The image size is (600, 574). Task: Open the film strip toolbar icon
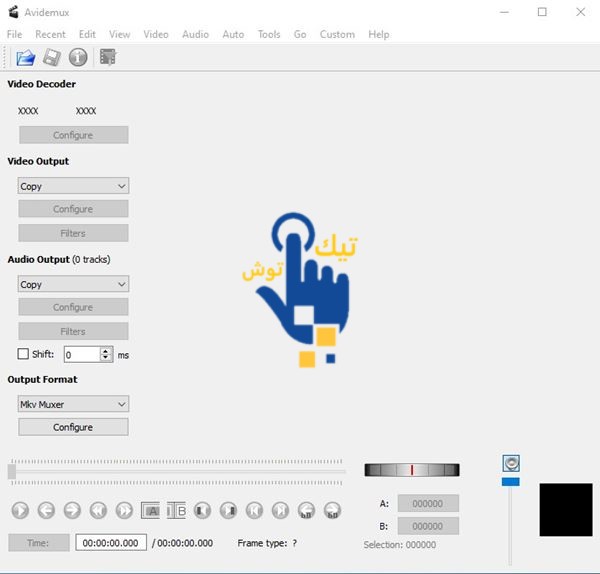[108, 57]
